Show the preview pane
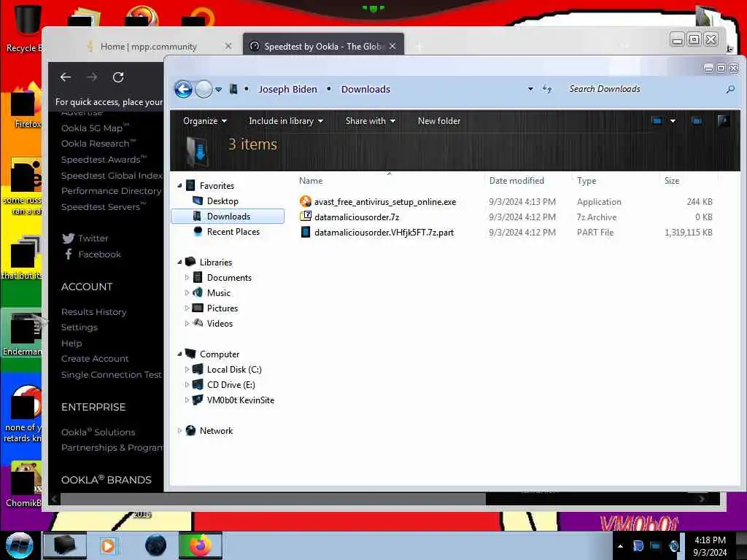Image resolution: width=747 pixels, height=560 pixels. pos(697,121)
